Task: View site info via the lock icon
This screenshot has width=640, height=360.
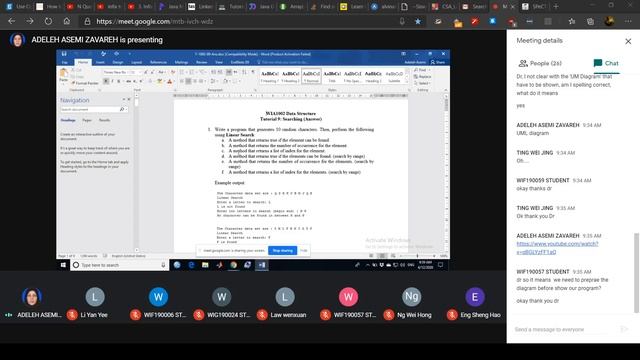Action: [x=87, y=21]
